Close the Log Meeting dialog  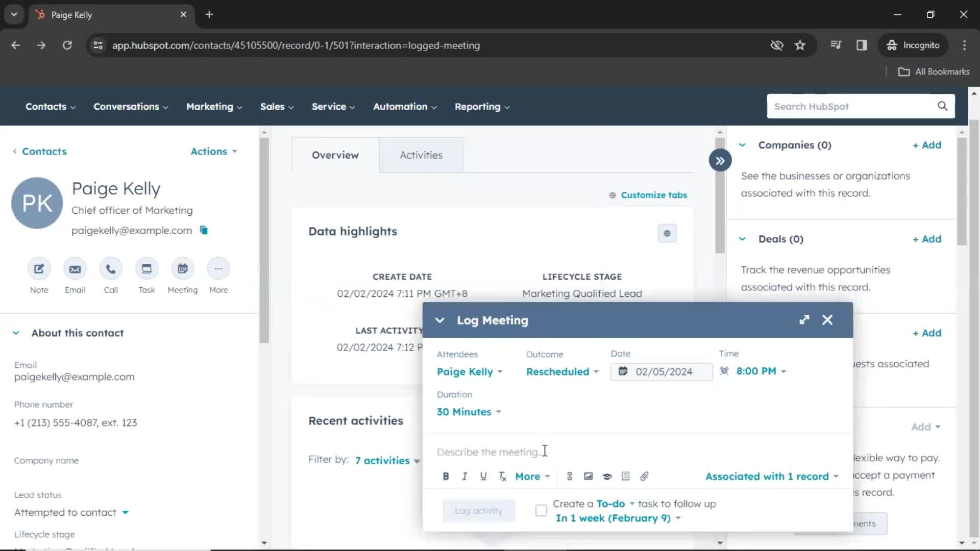(827, 320)
